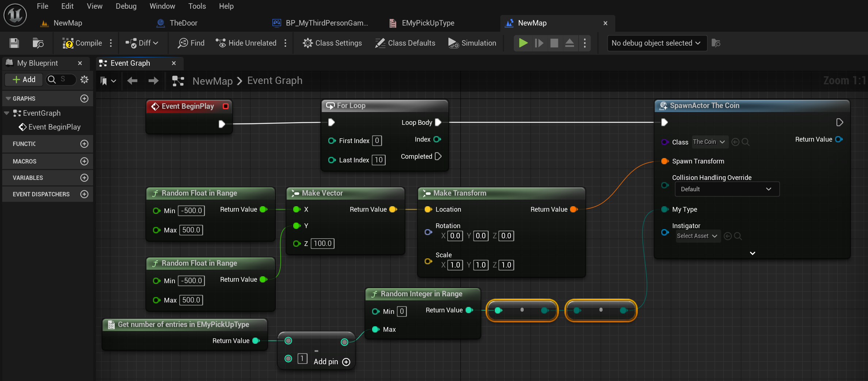The width and height of the screenshot is (868, 381).
Task: Open My Blueprint view options gear
Action: 84,80
